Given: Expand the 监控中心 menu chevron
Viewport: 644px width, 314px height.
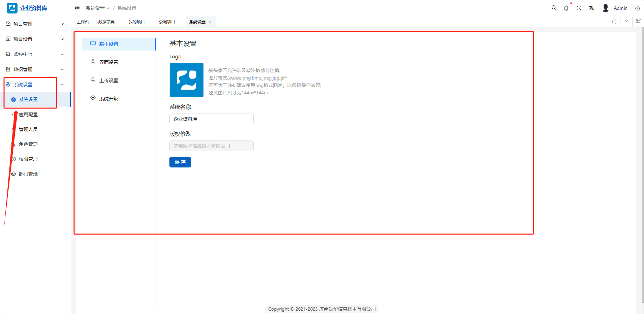Looking at the screenshot, I should click(62, 54).
